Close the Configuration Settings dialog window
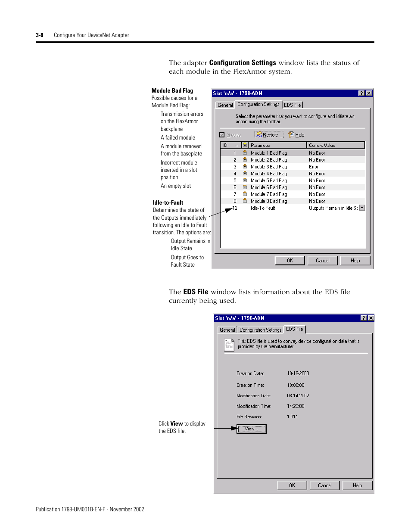The height and width of the screenshot is (532, 411). [369, 93]
